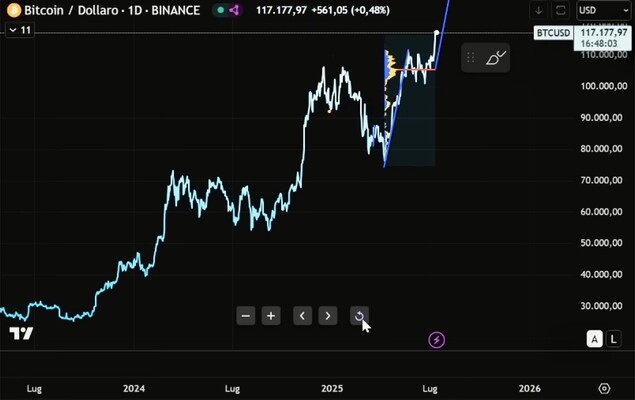The image size is (635, 400).
Task: Open the TradingView logo link
Action: pyautogui.click(x=21, y=334)
